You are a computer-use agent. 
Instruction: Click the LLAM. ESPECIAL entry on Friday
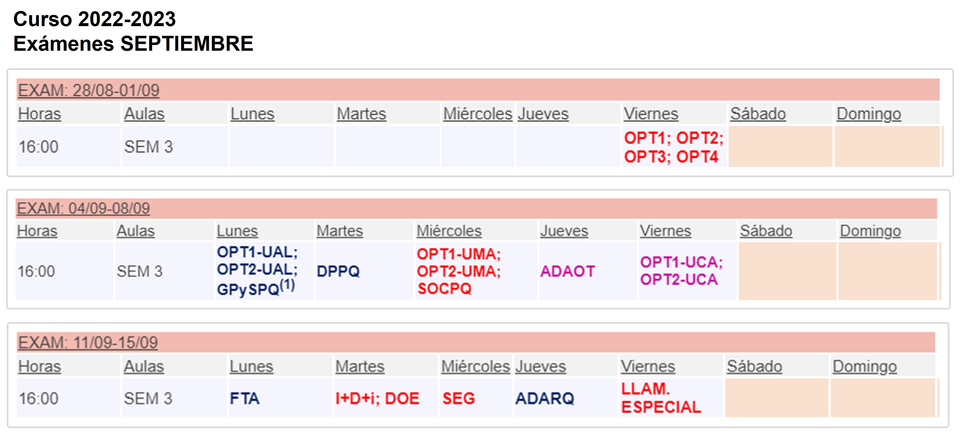[x=661, y=398]
